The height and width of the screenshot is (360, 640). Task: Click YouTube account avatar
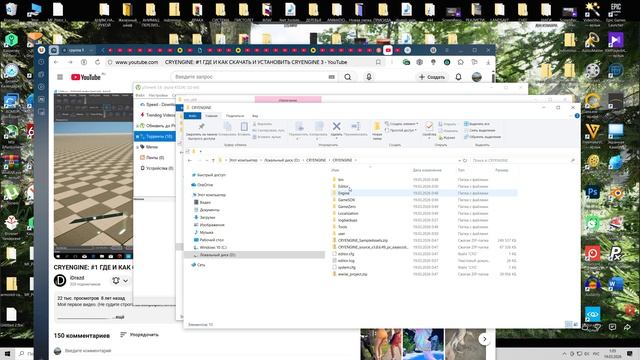pos(477,77)
